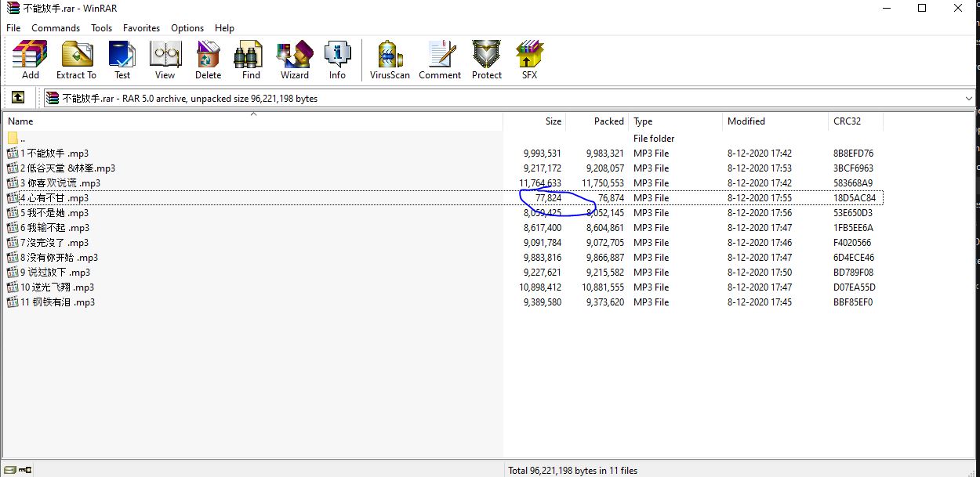The width and height of the screenshot is (980, 477).
Task: Click the Extract To toolbar icon
Action: [76, 60]
